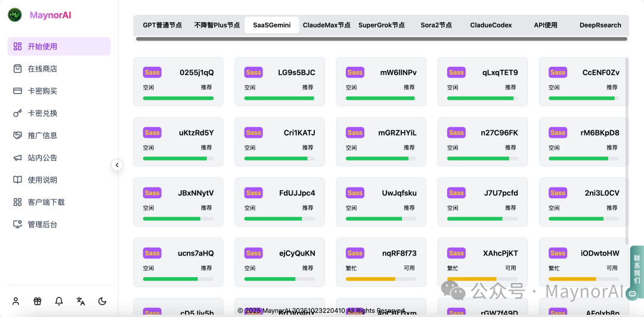Click the Sass badge on n27C96FK card

pyautogui.click(x=456, y=133)
